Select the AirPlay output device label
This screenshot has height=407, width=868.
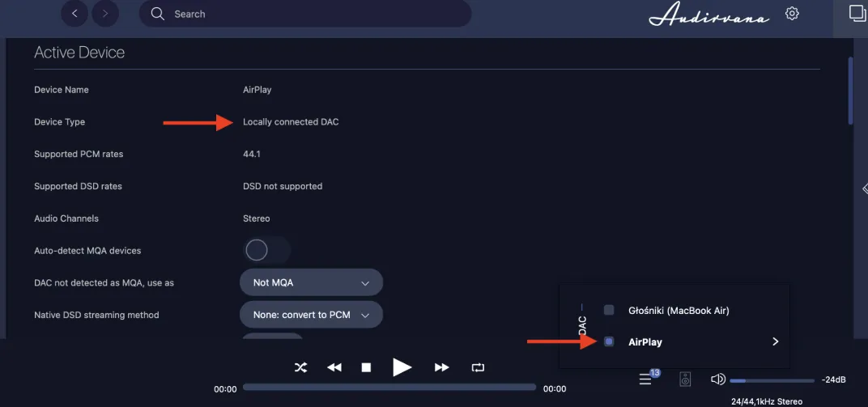coord(645,341)
